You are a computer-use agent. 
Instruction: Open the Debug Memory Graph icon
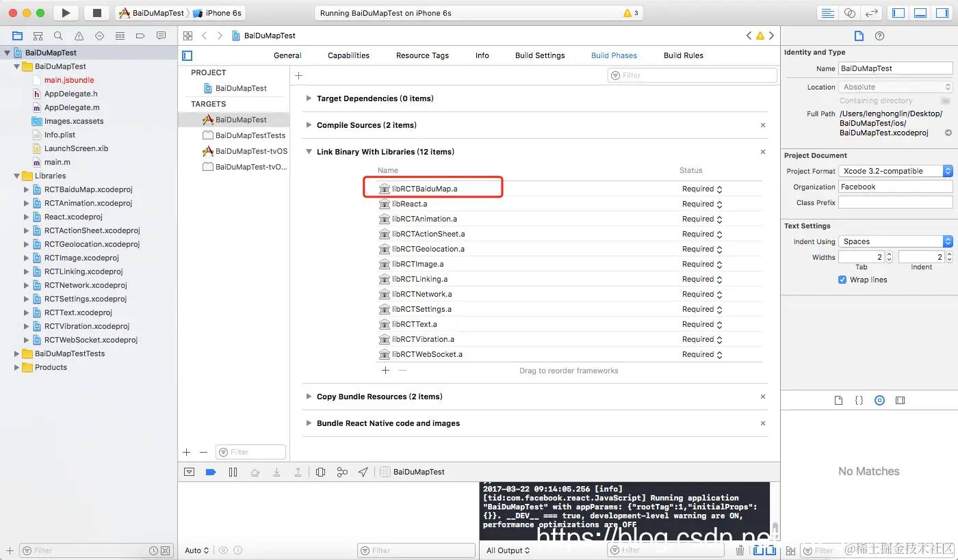342,472
